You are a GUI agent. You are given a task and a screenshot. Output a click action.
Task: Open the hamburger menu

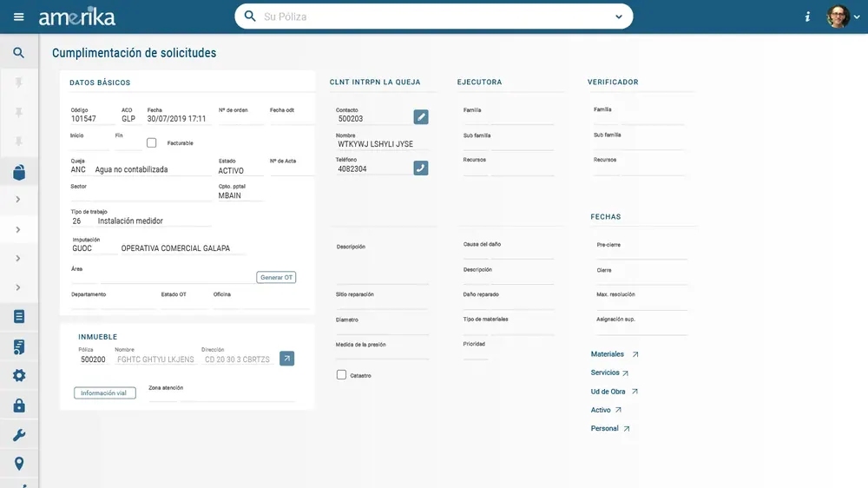coord(19,16)
